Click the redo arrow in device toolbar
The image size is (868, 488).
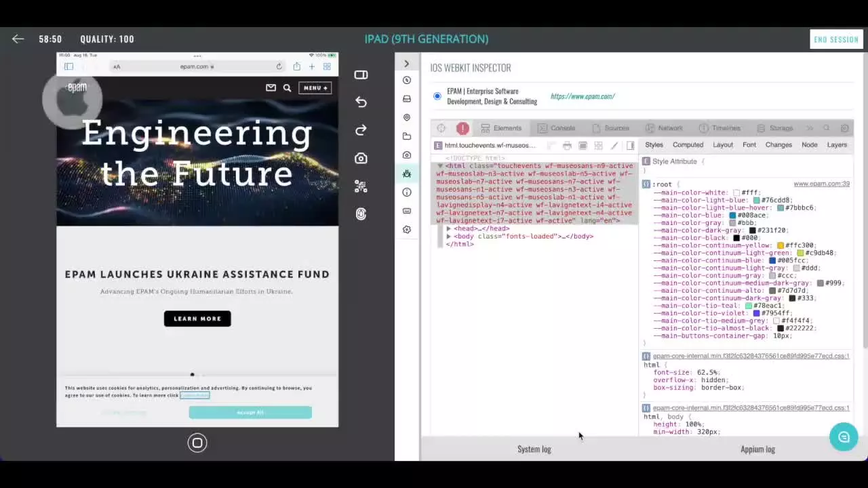coord(361,130)
